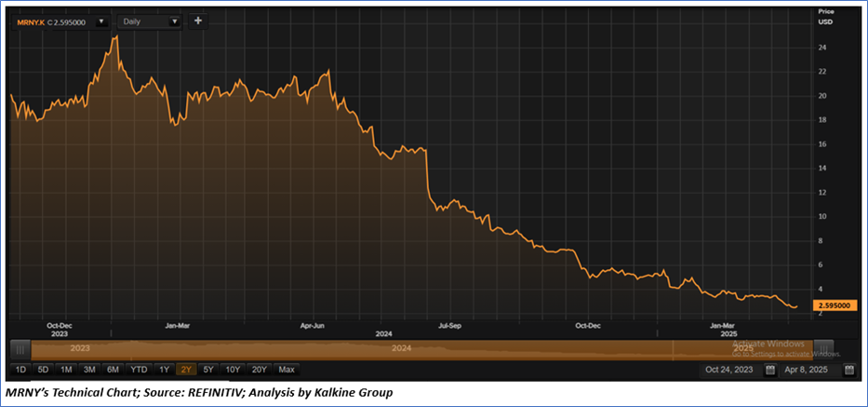Open the Daily interval dropdown
Image resolution: width=868 pixels, height=407 pixels.
pos(150,21)
